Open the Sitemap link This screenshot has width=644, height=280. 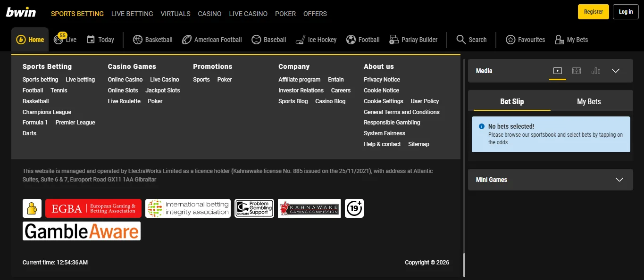[418, 144]
